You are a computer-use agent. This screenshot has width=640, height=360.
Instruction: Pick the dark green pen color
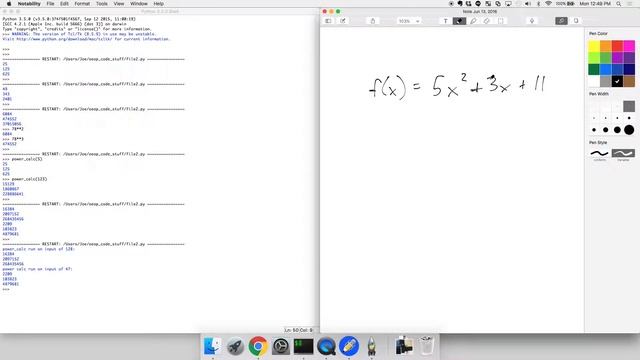[x=594, y=69]
